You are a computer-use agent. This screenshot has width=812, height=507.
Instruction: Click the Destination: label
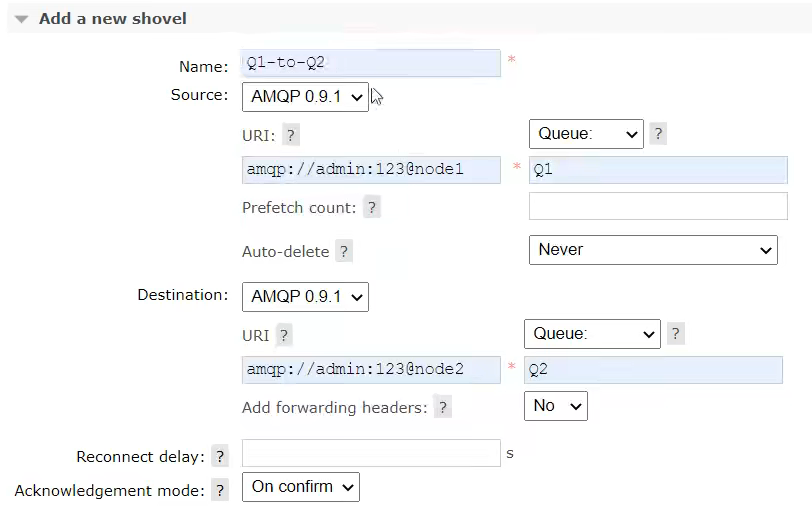[183, 295]
